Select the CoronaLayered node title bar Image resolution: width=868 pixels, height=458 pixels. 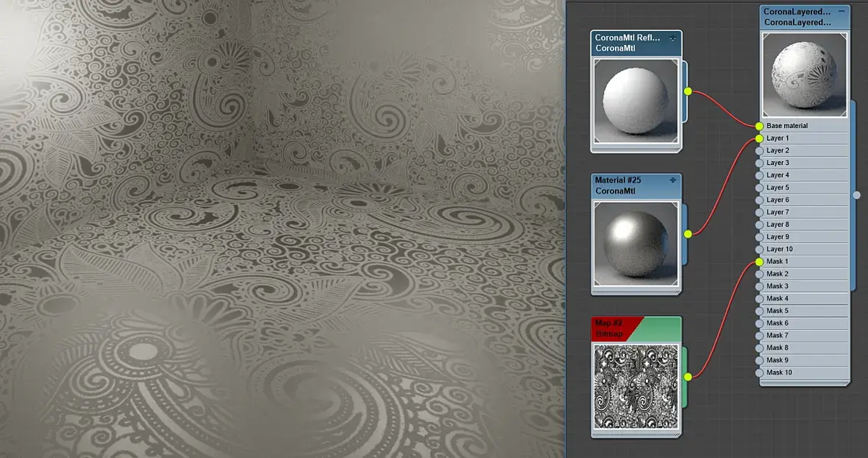point(804,17)
